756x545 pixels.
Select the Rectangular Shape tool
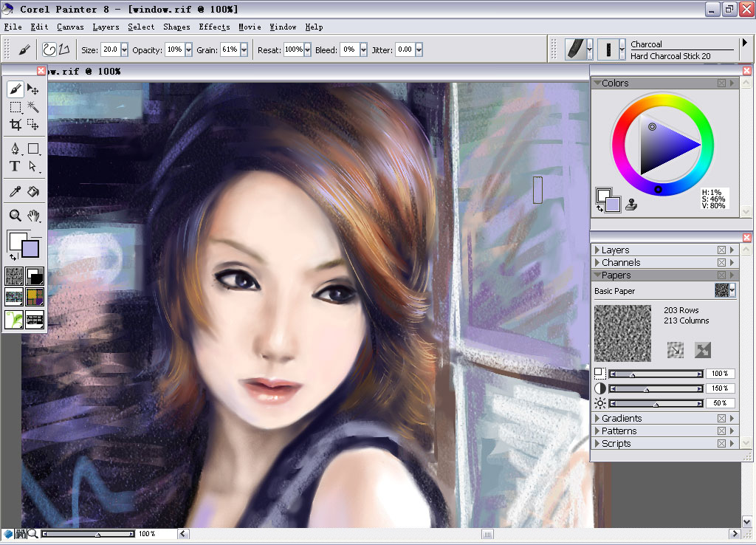coord(32,148)
